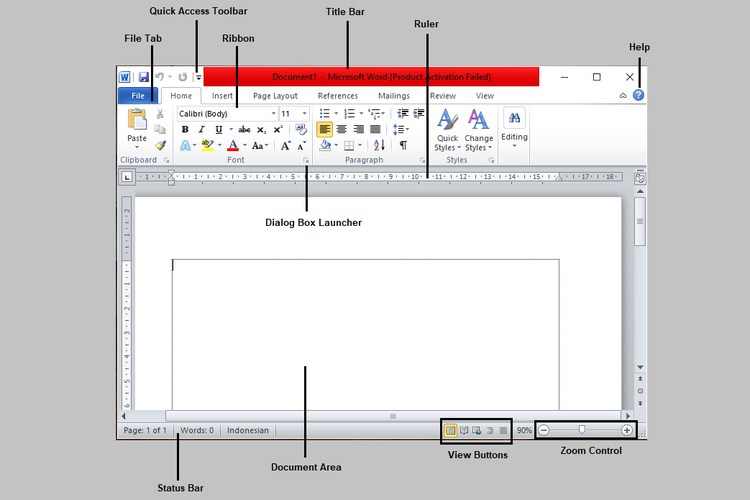
Task: Click the Decrease Indent icon
Action: point(403,113)
